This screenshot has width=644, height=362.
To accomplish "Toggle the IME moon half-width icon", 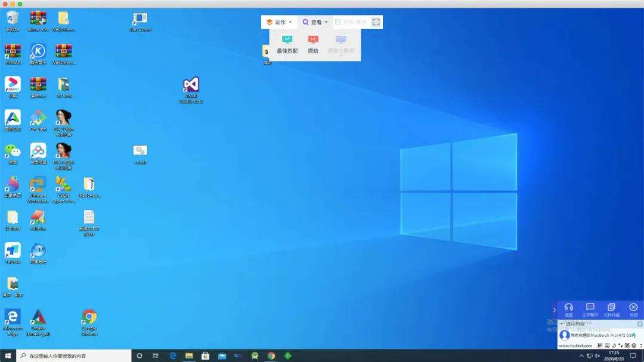I will (x=614, y=345).
